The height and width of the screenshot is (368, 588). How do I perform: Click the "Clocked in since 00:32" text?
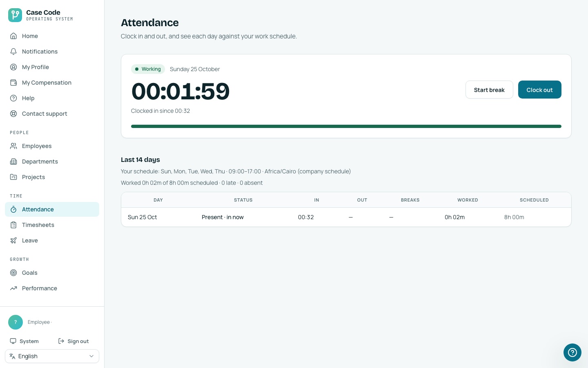pyautogui.click(x=160, y=111)
